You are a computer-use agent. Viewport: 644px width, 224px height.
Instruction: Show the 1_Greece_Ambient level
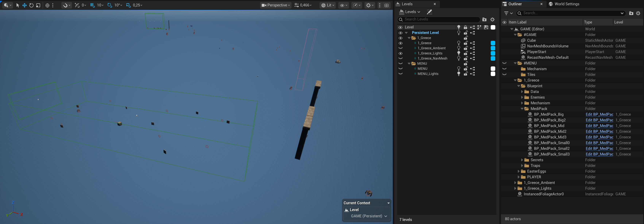point(401,48)
